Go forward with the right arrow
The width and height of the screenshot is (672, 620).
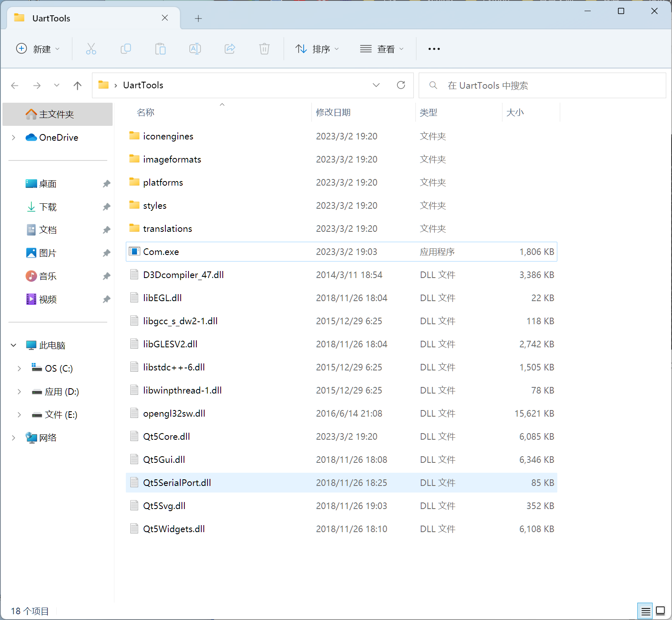37,85
